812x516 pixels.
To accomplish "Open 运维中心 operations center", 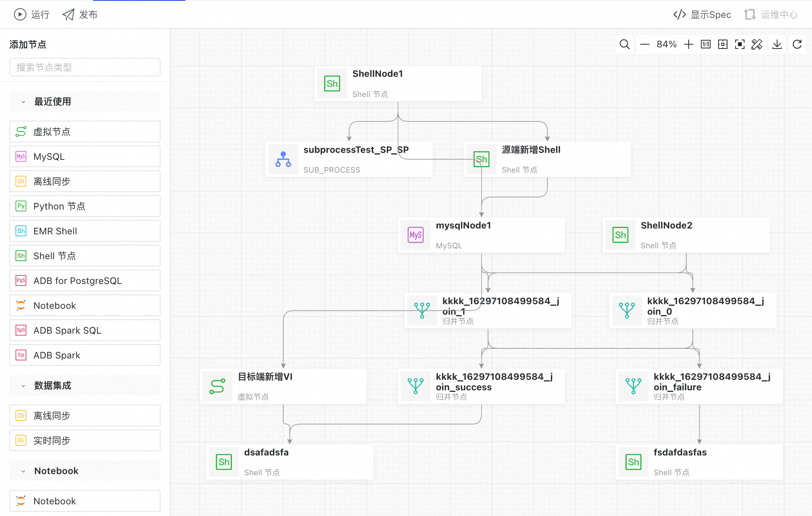I will [x=771, y=15].
